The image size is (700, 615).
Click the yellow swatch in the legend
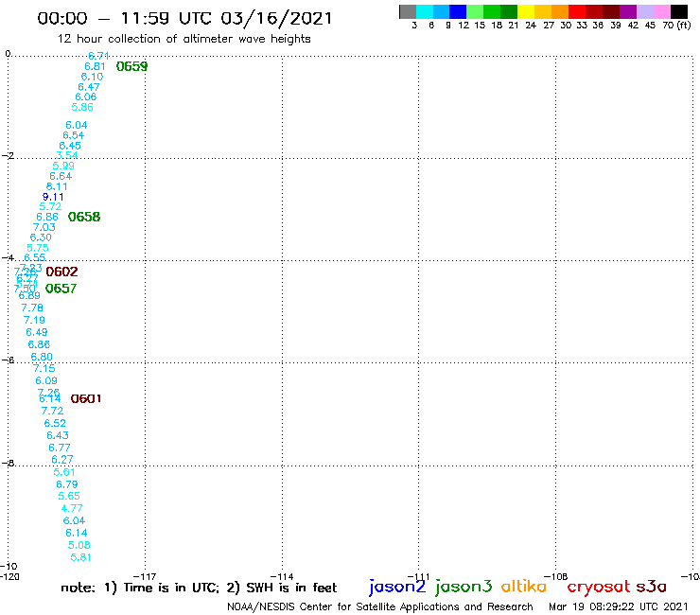point(525,11)
